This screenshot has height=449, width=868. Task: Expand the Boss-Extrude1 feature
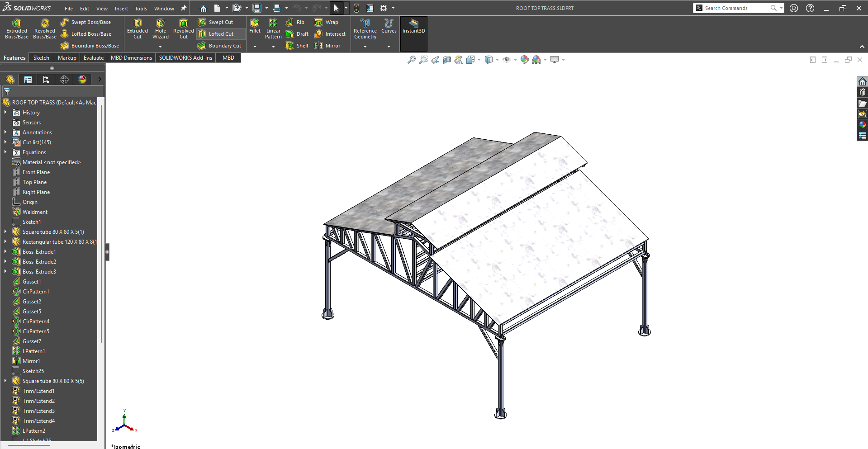tap(5, 251)
